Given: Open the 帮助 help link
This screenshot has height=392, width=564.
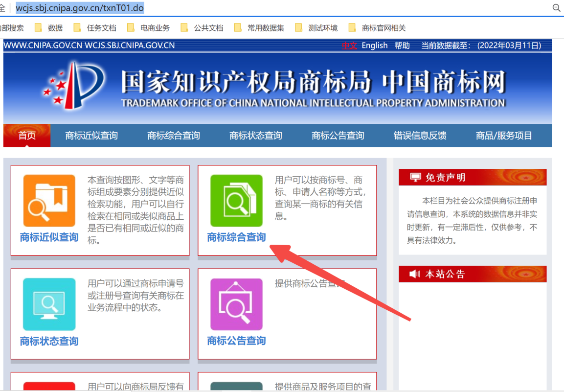Looking at the screenshot, I should click(x=402, y=46).
